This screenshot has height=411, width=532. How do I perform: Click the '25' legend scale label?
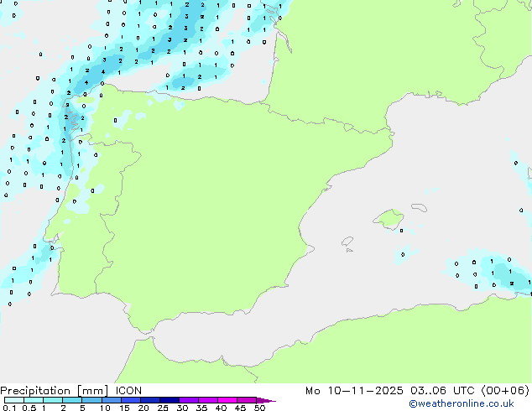pos(163,408)
